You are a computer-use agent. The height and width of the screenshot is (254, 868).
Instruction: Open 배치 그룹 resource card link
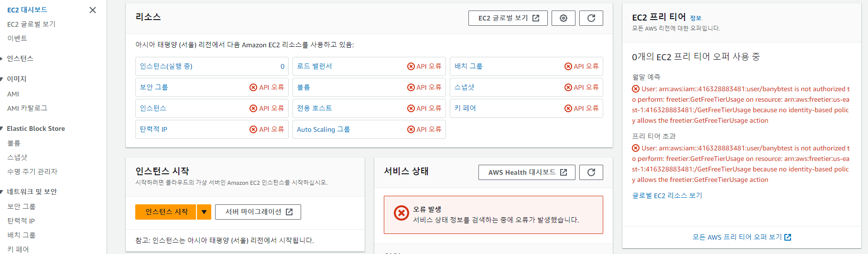[468, 66]
